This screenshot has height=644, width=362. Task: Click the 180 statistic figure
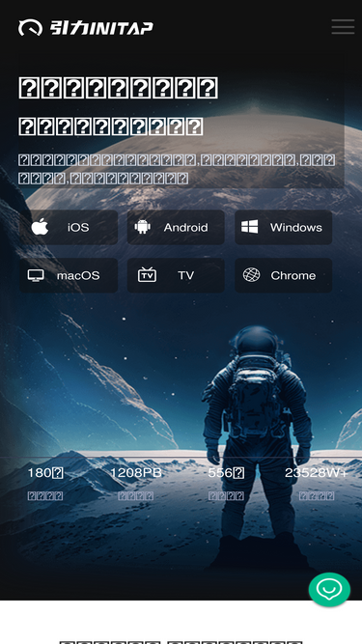(45, 473)
